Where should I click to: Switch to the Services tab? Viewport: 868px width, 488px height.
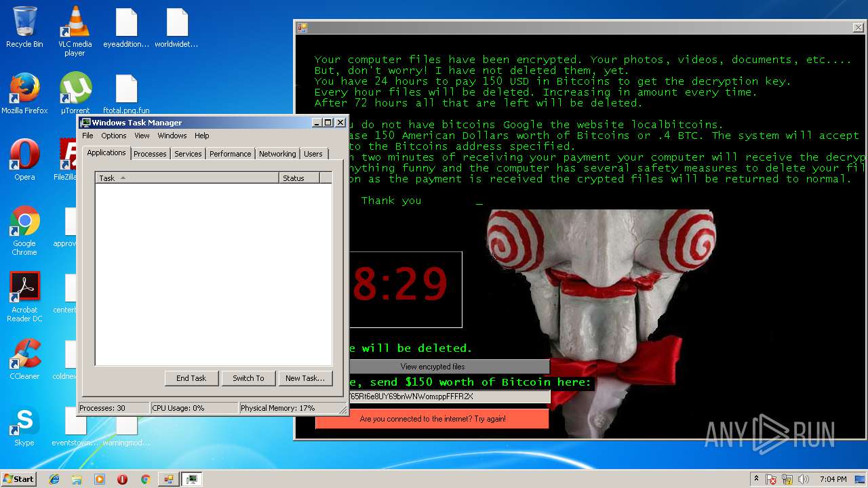(188, 154)
